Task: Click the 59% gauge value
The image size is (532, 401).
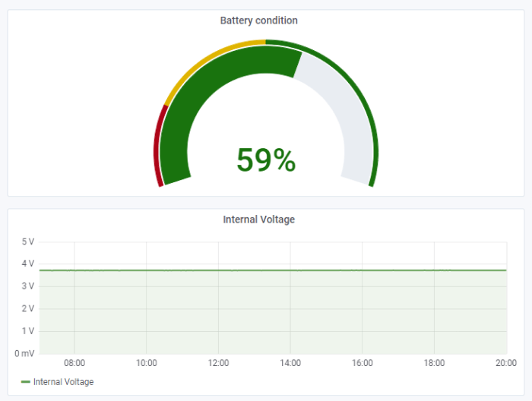Action: coord(266,159)
